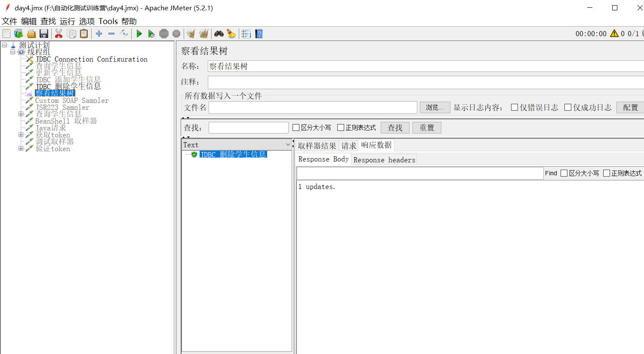This screenshot has height=354, width=644.
Task: Open the 查找 menu in the menu bar
Action: (x=48, y=21)
